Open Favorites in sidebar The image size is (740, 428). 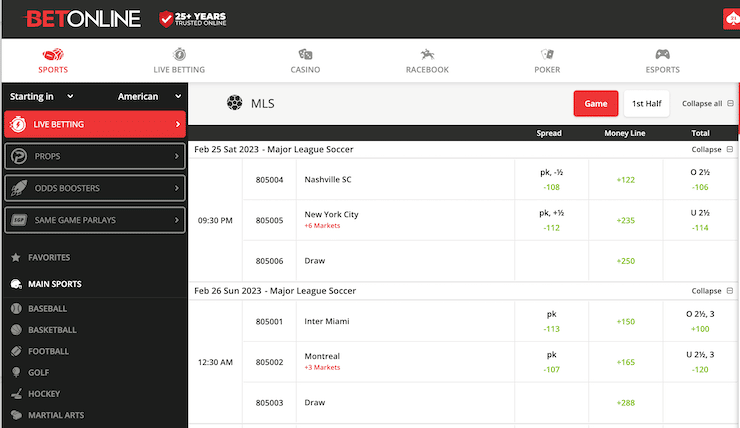(x=49, y=257)
